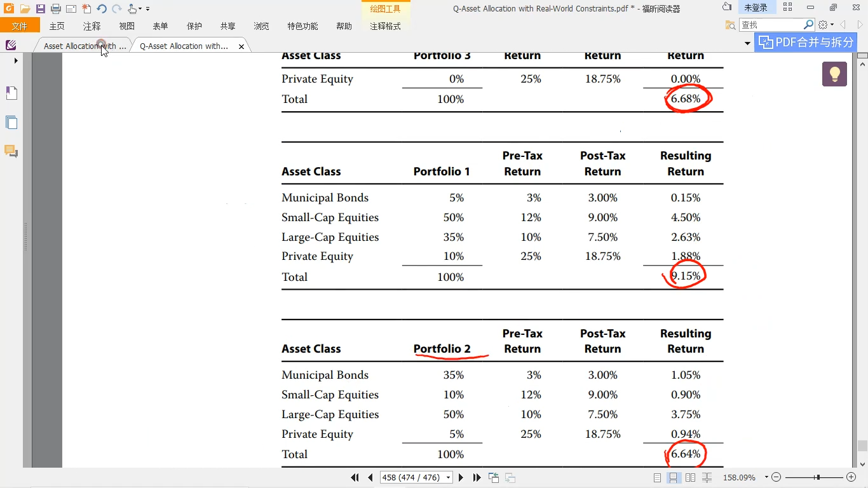Zoom out with the minus button
Image resolution: width=868 pixels, height=488 pixels.
[x=776, y=477]
